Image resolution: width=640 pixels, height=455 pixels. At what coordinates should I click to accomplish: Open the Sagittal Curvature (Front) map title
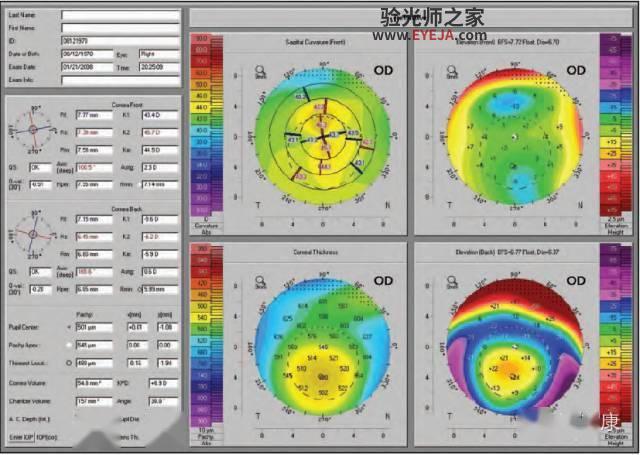pos(315,42)
